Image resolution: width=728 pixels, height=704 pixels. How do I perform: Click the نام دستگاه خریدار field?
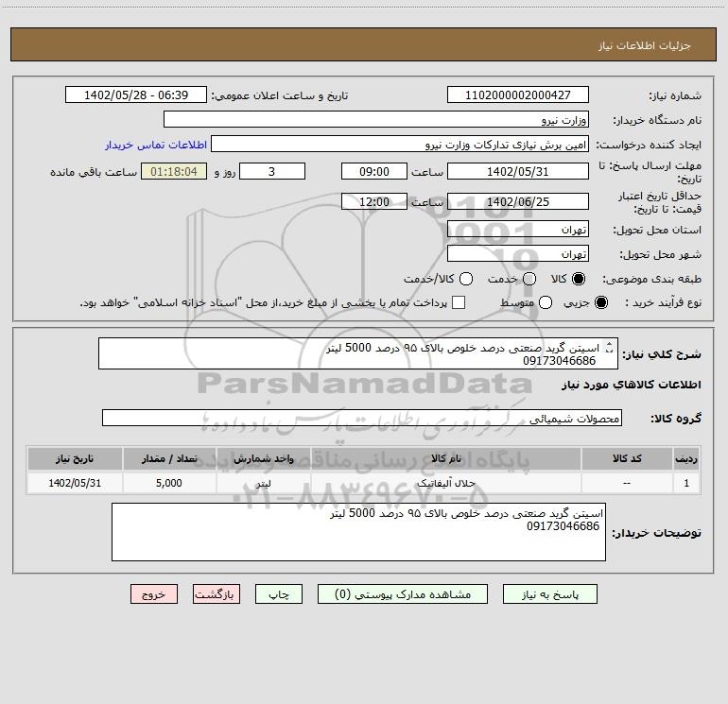376,119
